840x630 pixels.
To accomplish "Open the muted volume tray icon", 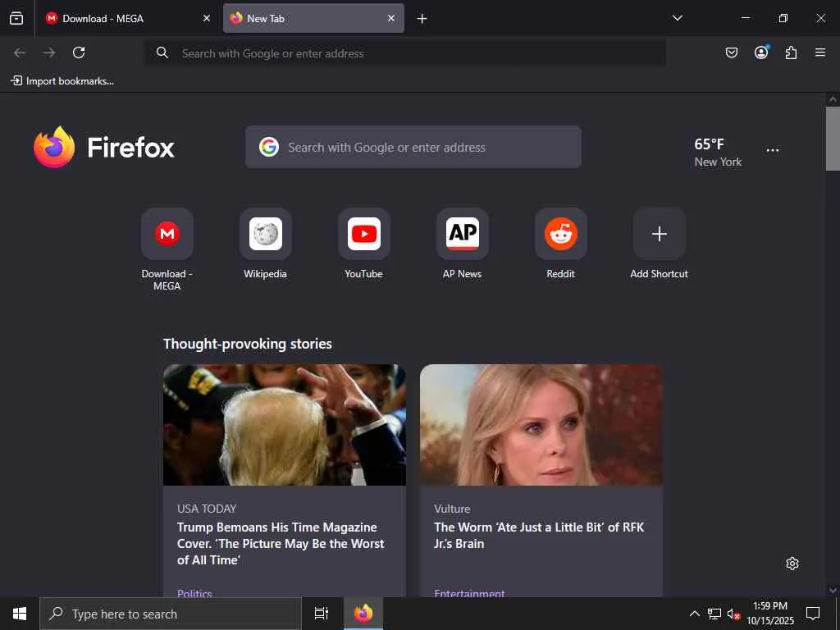I will [733, 614].
